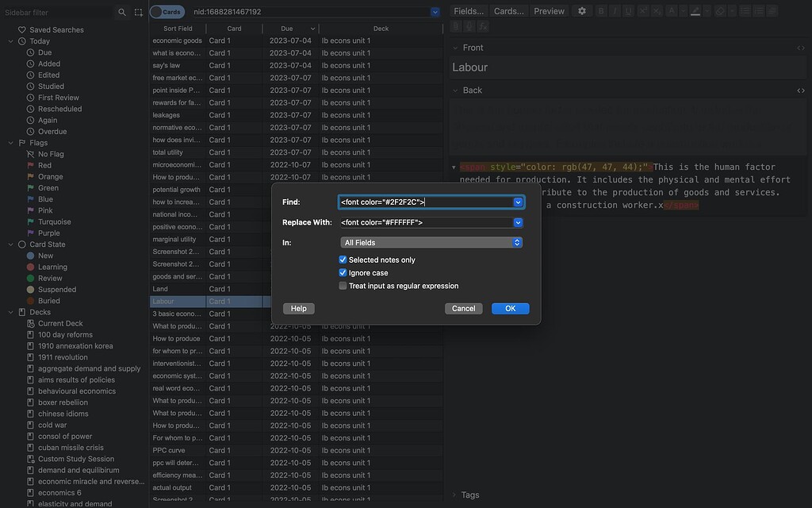This screenshot has height=508, width=812.
Task: Apply italic formatting to the note text
Action: 615,10
